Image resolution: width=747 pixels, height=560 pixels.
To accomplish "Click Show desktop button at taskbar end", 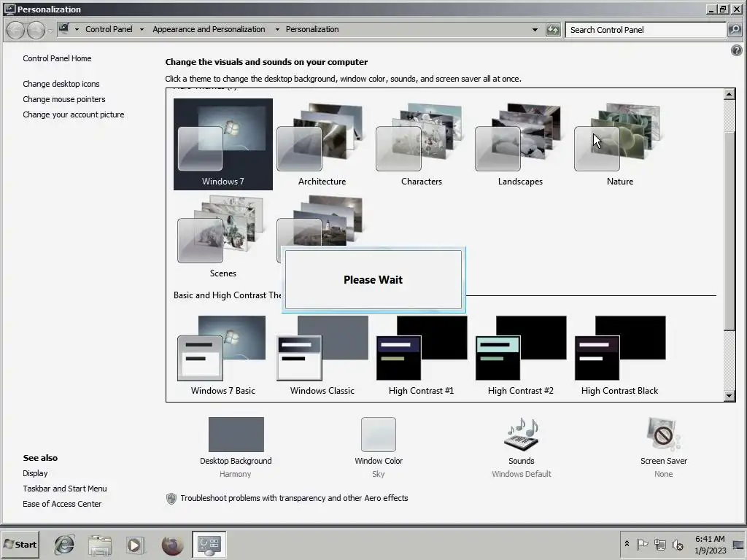I will tap(739, 544).
